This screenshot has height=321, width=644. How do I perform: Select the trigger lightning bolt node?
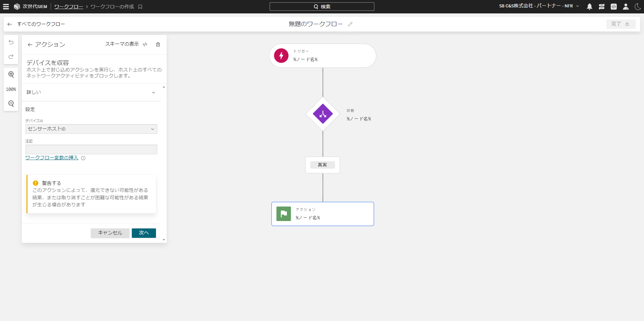click(x=281, y=56)
